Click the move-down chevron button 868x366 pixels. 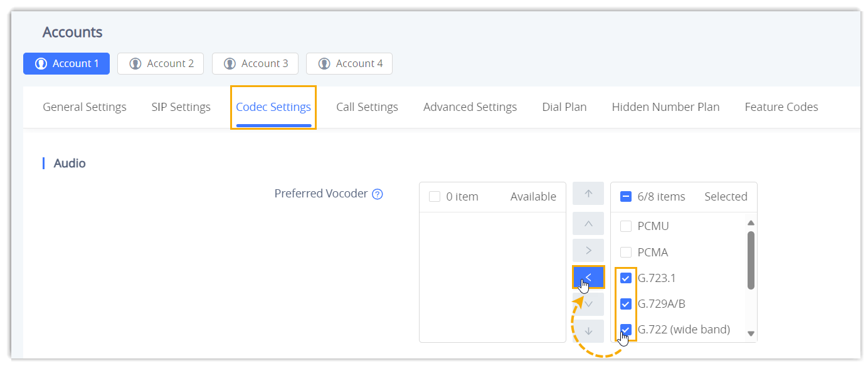[588, 304]
